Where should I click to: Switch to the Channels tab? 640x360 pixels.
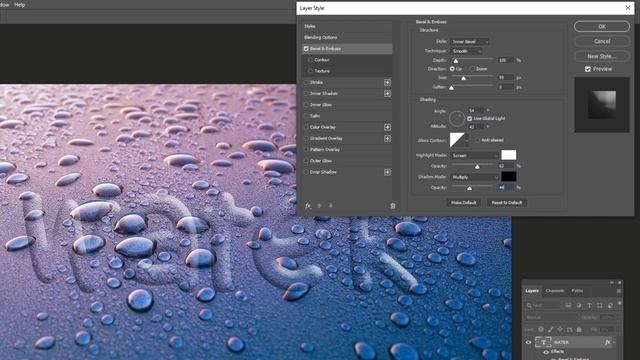coord(555,291)
